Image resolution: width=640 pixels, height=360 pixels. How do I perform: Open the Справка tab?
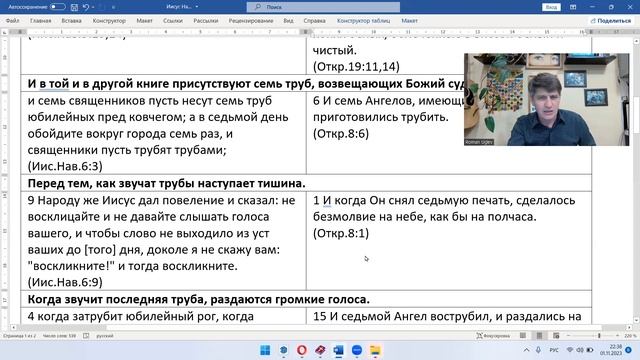314,20
